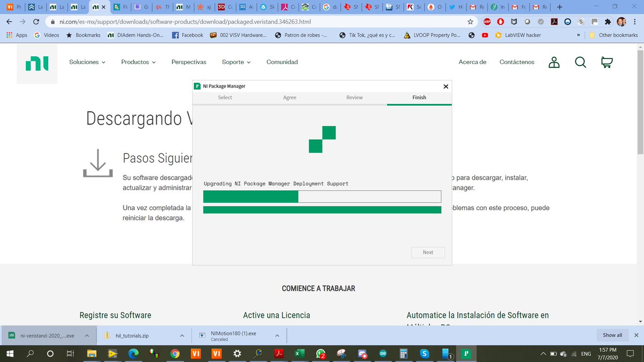Image resolution: width=644 pixels, height=362 pixels.
Task: Switch to Google Chrome on the taskbar
Action: [175, 354]
